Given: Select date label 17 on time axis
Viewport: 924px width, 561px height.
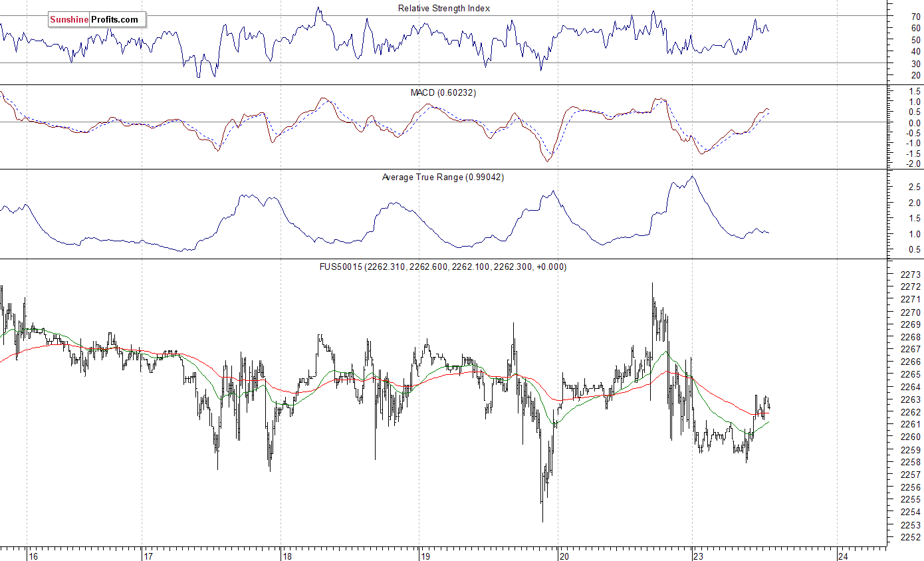Looking at the screenshot, I should [149, 556].
